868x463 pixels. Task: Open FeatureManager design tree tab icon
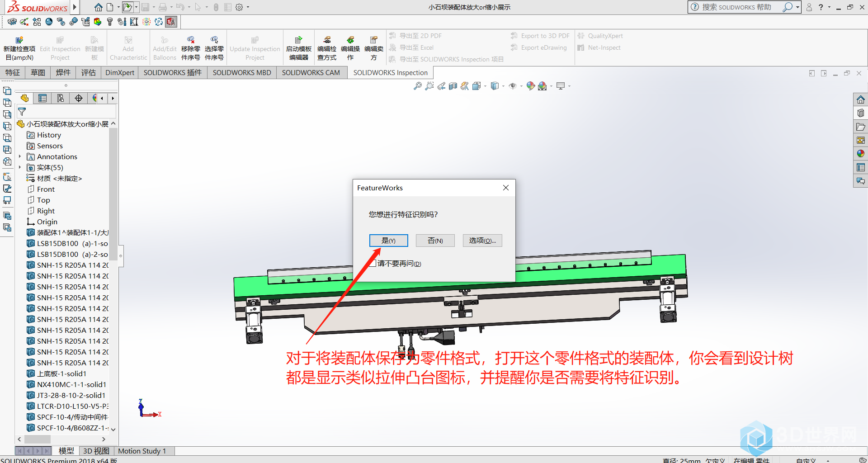click(24, 98)
